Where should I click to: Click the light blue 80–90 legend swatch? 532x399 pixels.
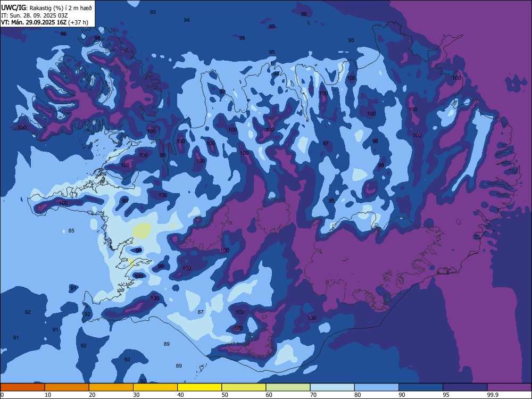click(377, 387)
